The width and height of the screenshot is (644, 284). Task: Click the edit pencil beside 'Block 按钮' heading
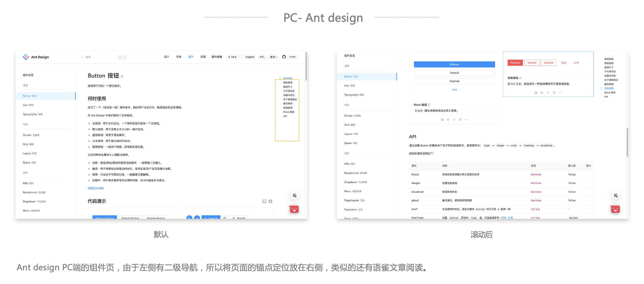coord(429,105)
